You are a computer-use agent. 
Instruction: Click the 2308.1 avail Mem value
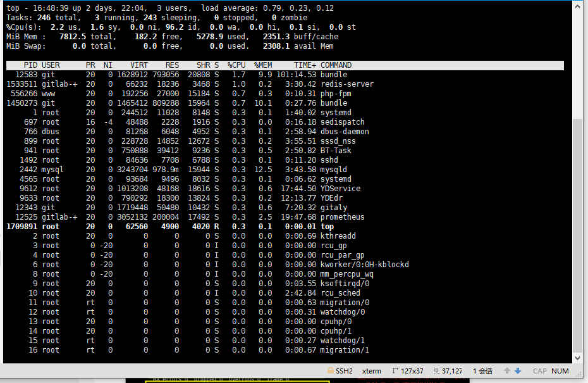[276, 46]
